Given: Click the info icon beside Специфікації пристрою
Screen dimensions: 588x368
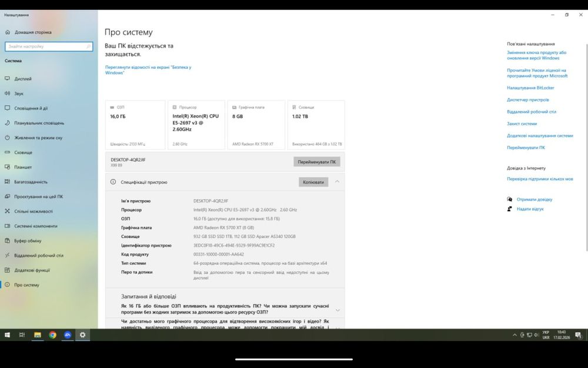Looking at the screenshot, I should point(113,182).
